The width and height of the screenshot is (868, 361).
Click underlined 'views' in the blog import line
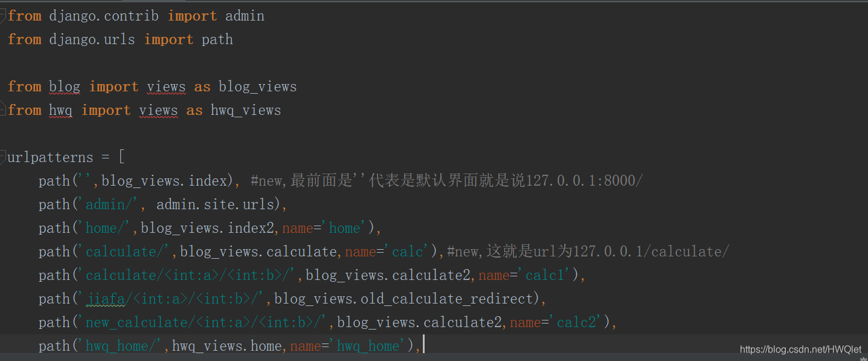166,86
